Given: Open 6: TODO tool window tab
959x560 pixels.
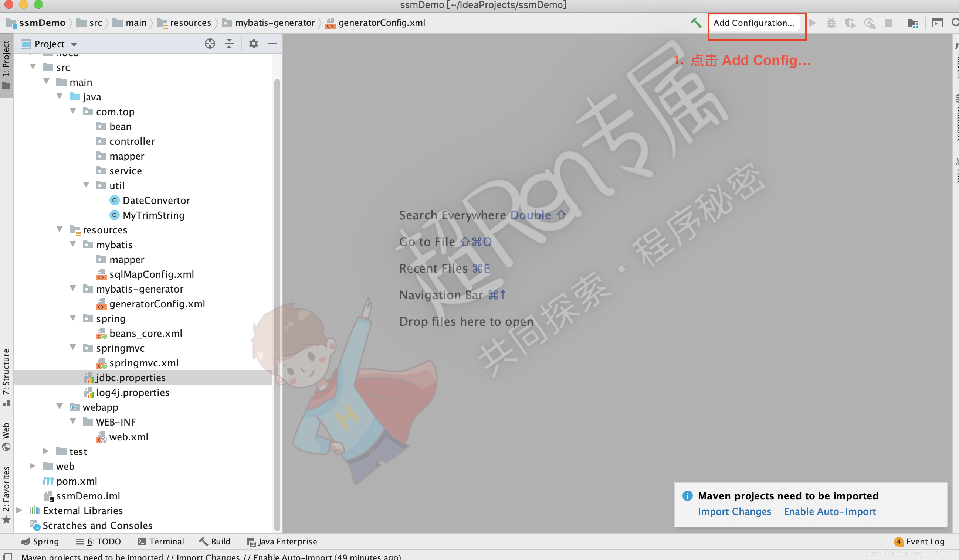Looking at the screenshot, I should click(x=99, y=542).
